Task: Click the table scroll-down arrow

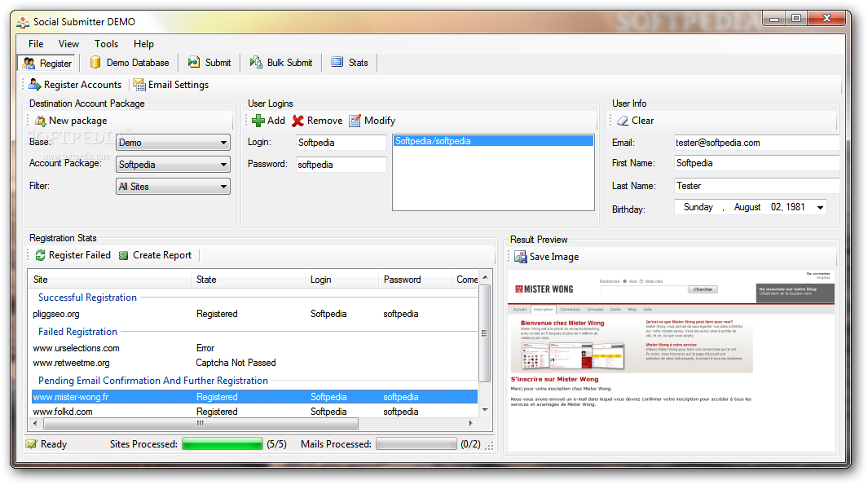Action: pos(485,410)
